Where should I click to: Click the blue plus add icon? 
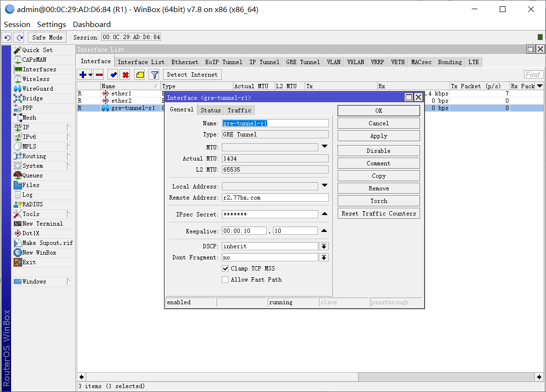(x=83, y=75)
